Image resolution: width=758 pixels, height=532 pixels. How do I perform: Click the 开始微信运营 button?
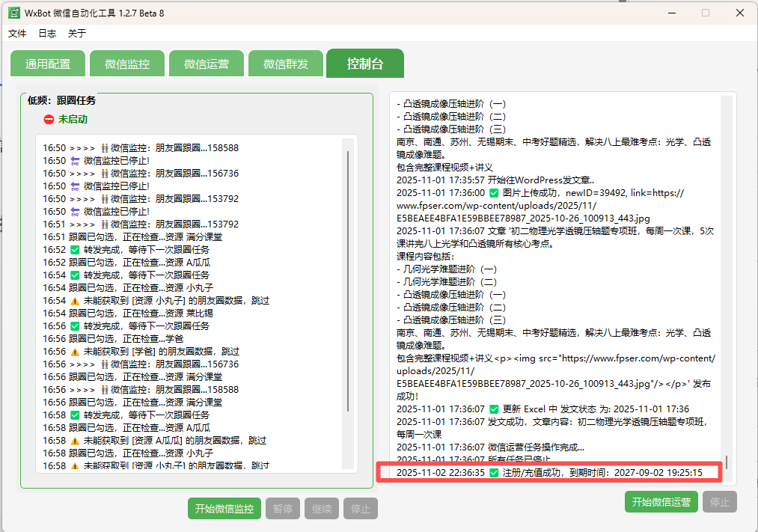pyautogui.click(x=661, y=502)
